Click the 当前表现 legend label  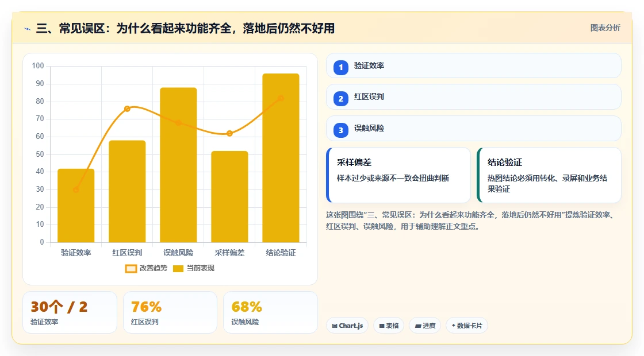click(201, 268)
